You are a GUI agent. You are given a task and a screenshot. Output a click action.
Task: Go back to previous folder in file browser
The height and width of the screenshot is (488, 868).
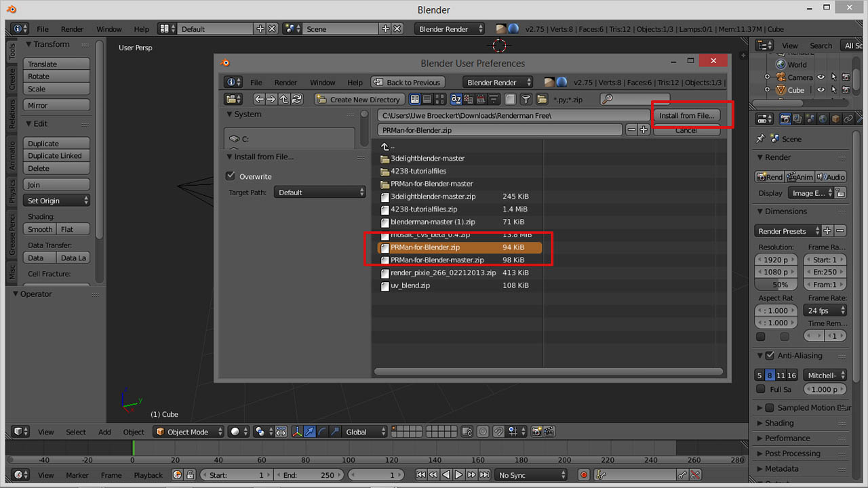259,99
